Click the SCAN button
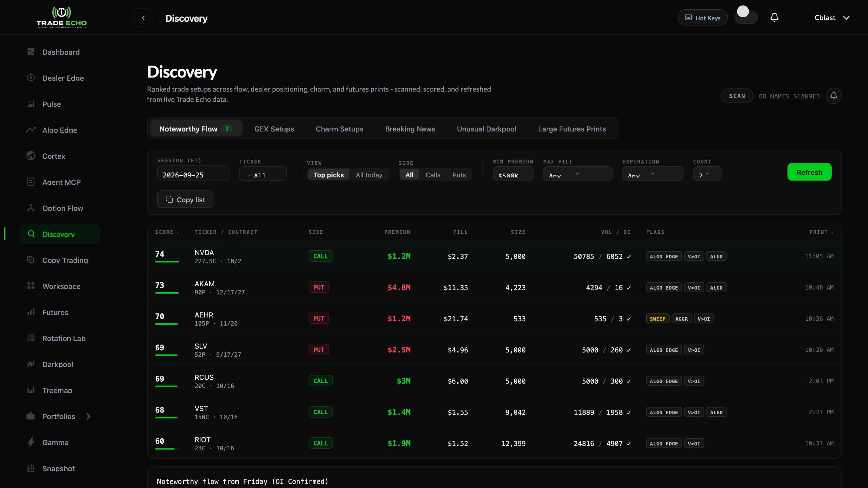This screenshot has height=488, width=868. [737, 96]
